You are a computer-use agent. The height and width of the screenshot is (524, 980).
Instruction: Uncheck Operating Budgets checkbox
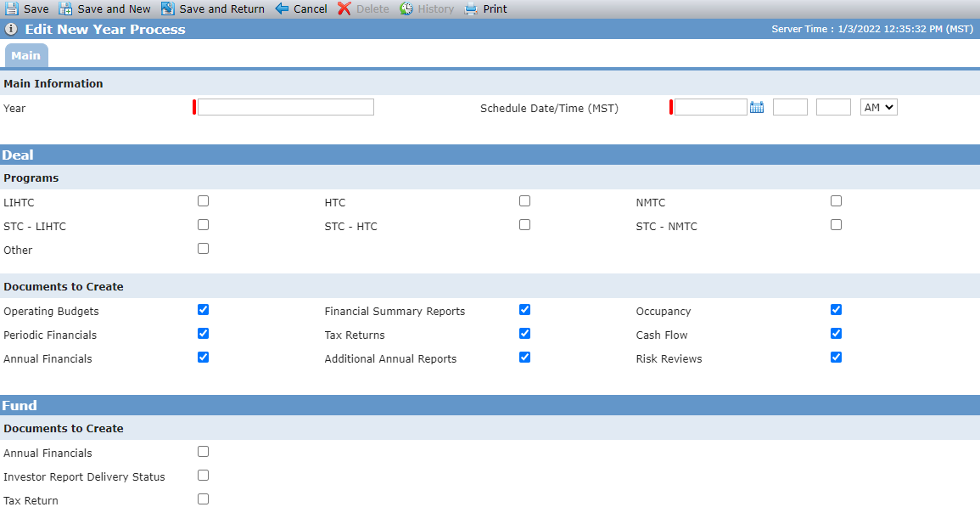[x=203, y=309]
